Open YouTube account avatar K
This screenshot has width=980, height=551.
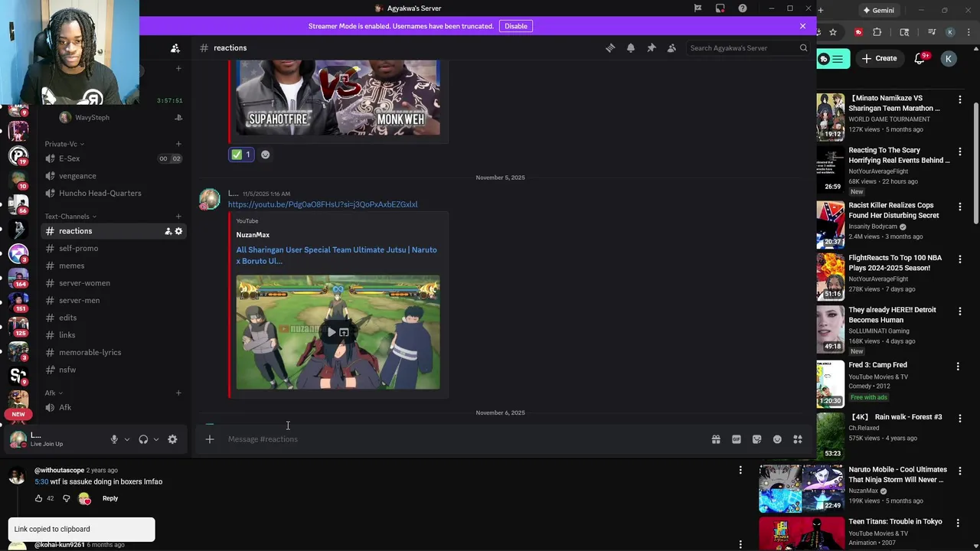tap(949, 59)
